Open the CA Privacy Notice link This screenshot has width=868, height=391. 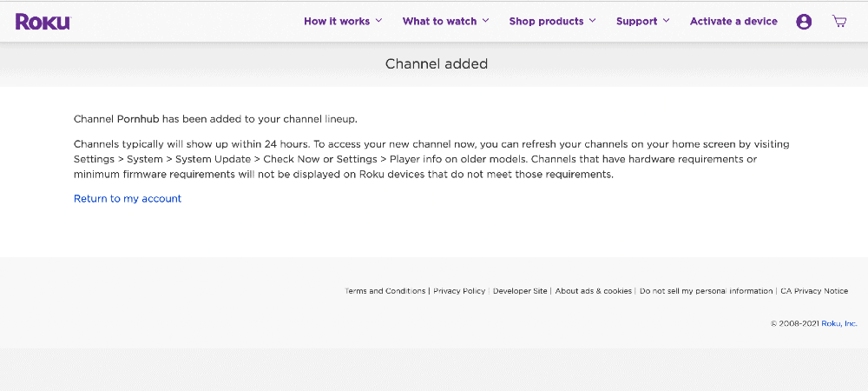[x=814, y=291]
